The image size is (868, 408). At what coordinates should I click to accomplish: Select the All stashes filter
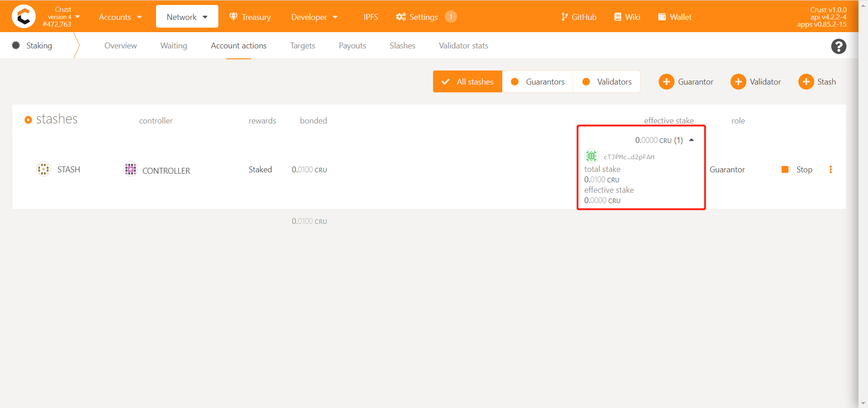pos(467,81)
